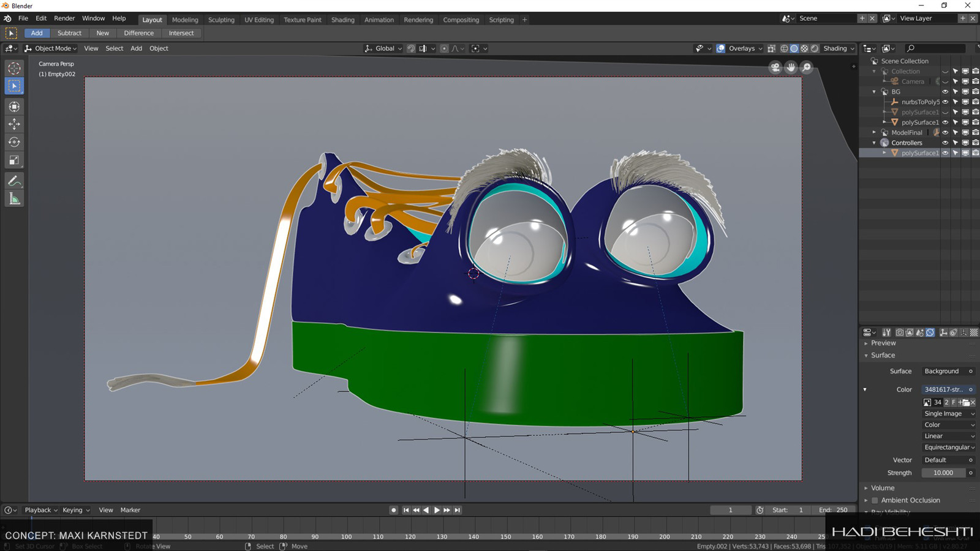
Task: Click the Strength value field 10.000
Action: [943, 473]
